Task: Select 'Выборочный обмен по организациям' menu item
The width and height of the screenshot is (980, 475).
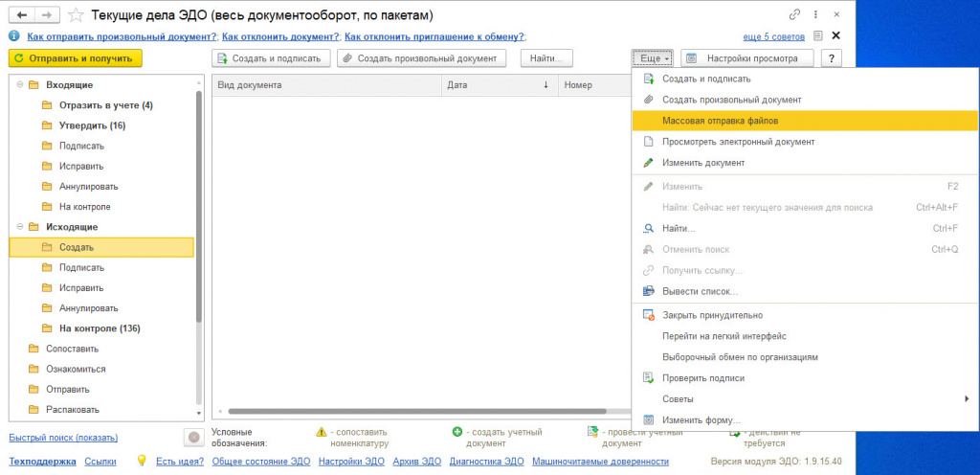Action: tap(805, 357)
